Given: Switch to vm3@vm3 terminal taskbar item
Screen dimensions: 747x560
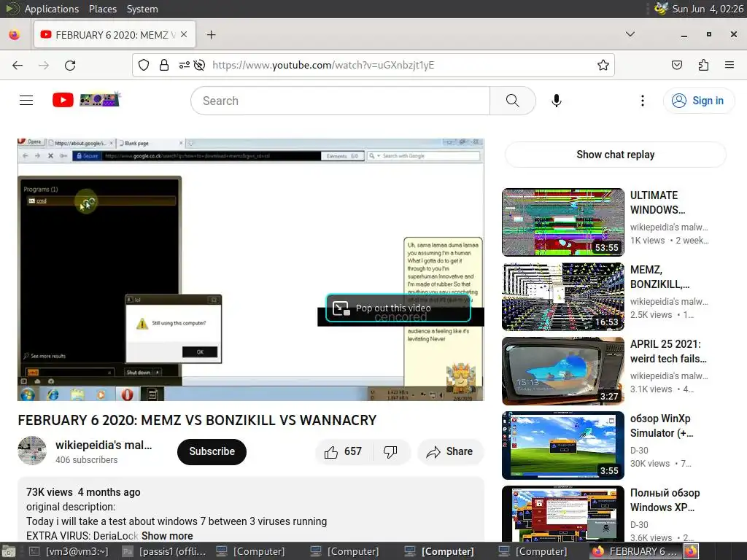Looking at the screenshot, I should pyautogui.click(x=69, y=551).
